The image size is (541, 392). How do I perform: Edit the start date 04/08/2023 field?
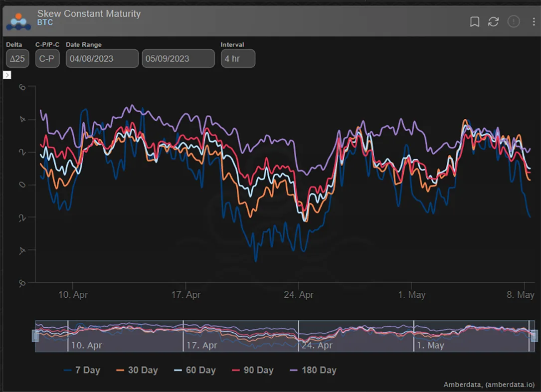click(x=102, y=59)
